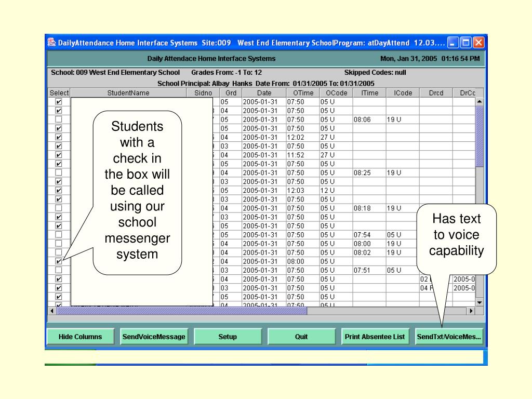Click the OCode column header
Screen dimensions: 532x399
coord(336,93)
